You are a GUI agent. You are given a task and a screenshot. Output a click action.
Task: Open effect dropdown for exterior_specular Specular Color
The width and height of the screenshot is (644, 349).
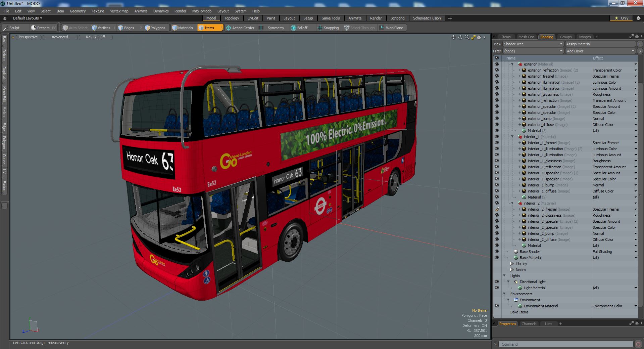tap(635, 113)
